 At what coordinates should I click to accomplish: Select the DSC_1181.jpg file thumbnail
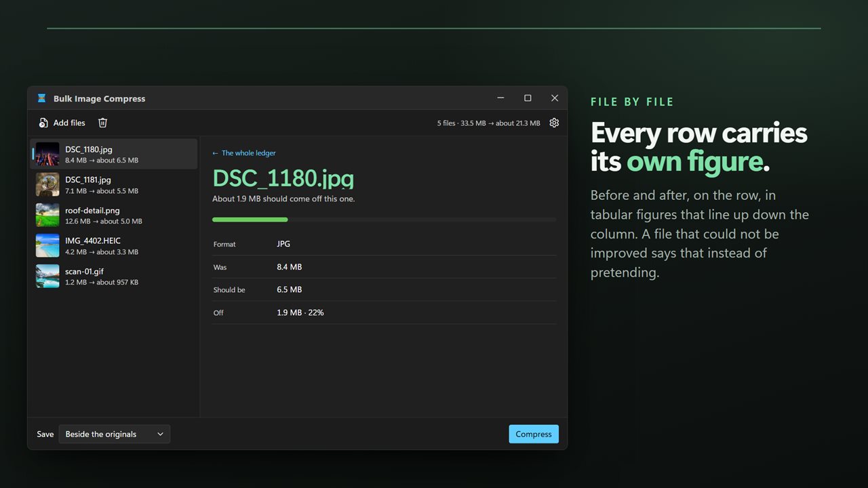click(47, 184)
